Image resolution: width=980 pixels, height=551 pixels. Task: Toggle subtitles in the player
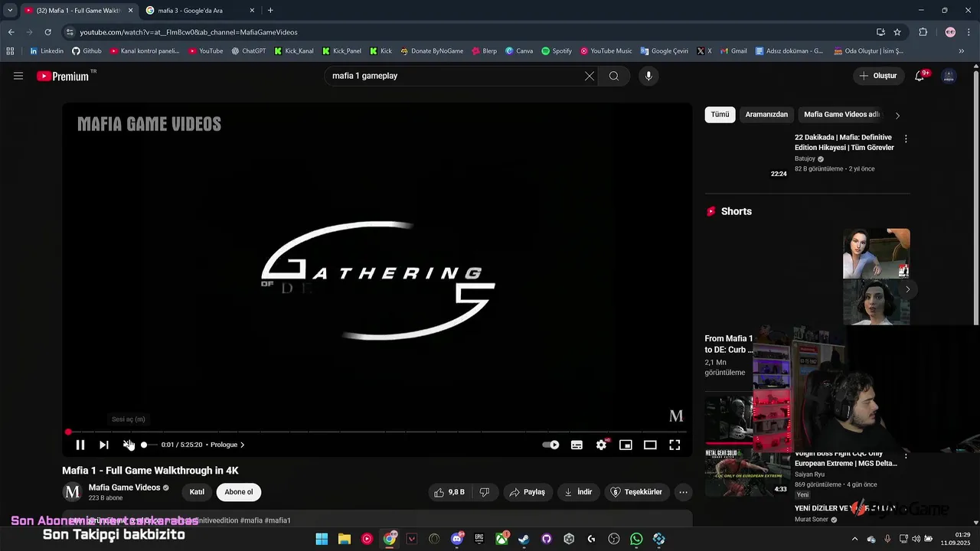tap(577, 445)
